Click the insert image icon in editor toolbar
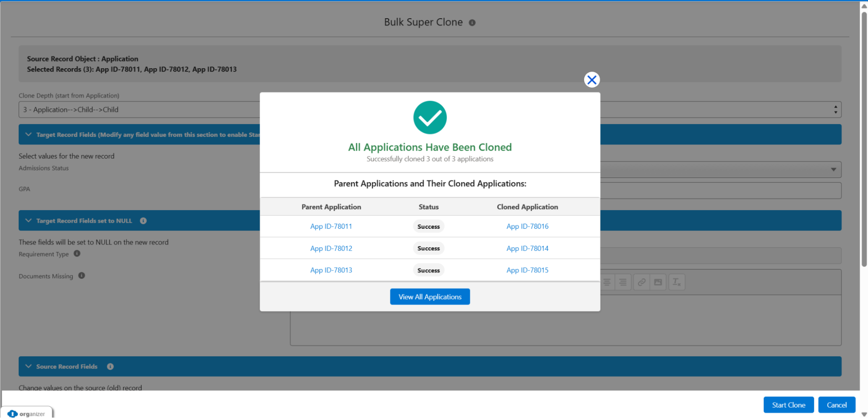 658,282
